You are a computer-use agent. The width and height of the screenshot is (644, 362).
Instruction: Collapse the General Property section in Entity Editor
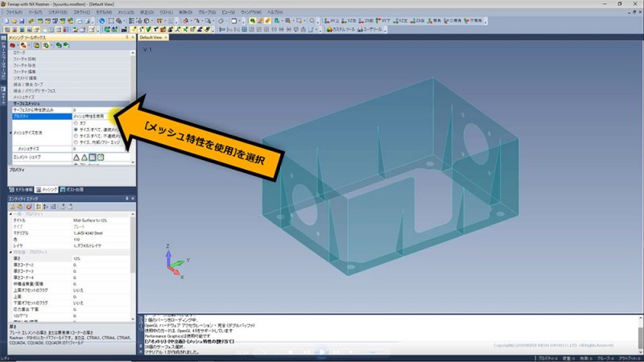10,214
